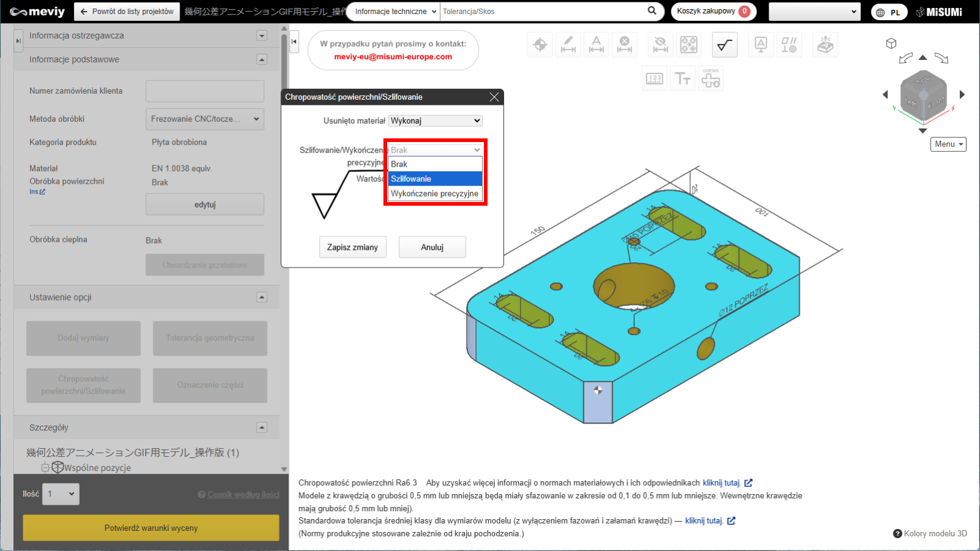Click the text annotation Tt icon

point(682,79)
